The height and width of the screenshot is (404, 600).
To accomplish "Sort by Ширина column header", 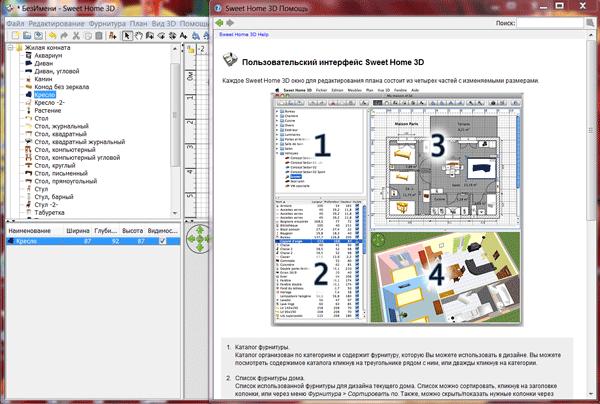I will coord(78,231).
